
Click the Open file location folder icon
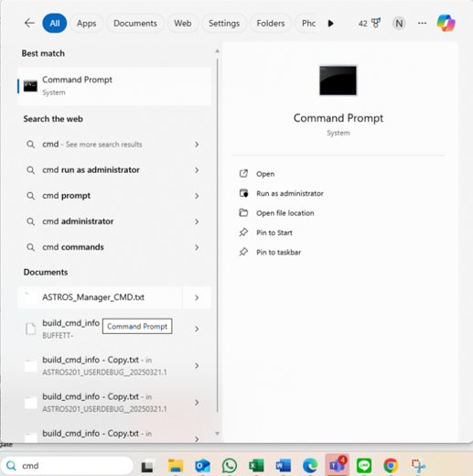coord(243,212)
